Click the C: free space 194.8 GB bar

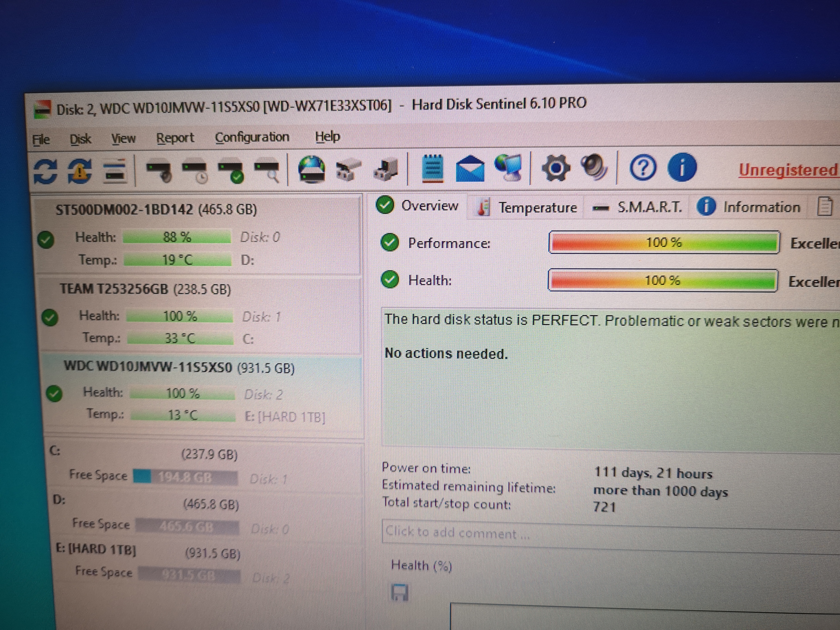tap(185, 477)
